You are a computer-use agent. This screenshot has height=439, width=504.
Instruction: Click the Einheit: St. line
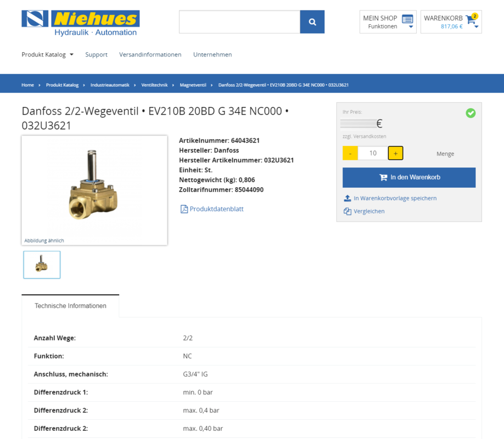pyautogui.click(x=196, y=170)
